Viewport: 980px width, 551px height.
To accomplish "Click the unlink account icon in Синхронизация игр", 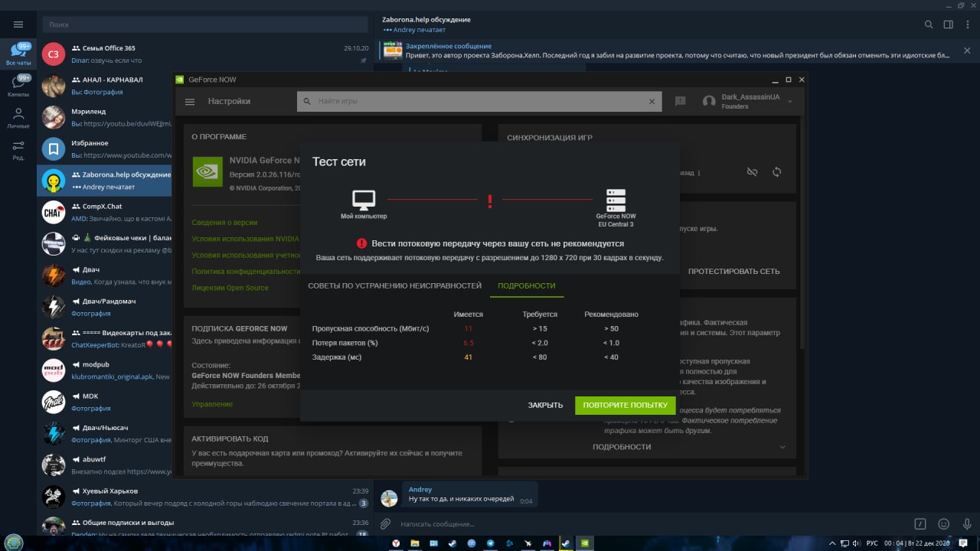I will [752, 172].
